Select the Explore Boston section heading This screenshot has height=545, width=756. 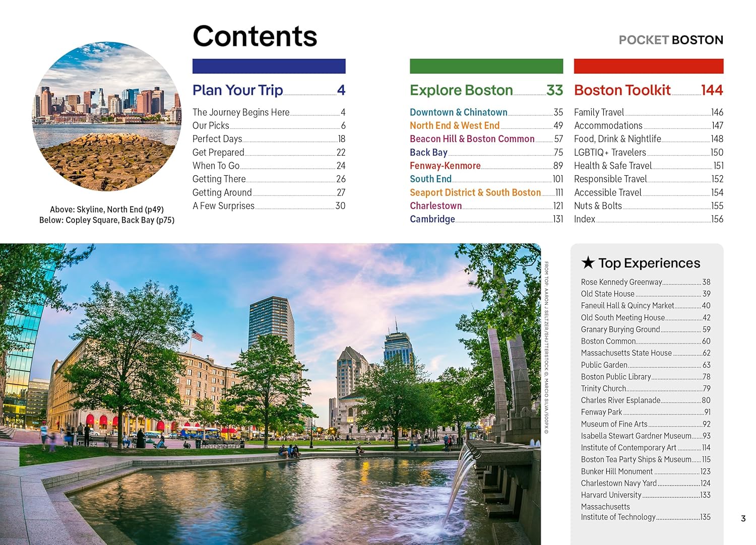(461, 90)
